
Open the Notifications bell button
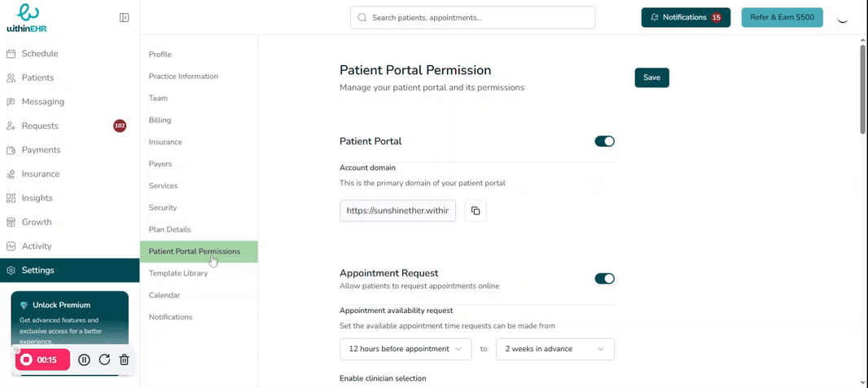pos(686,17)
